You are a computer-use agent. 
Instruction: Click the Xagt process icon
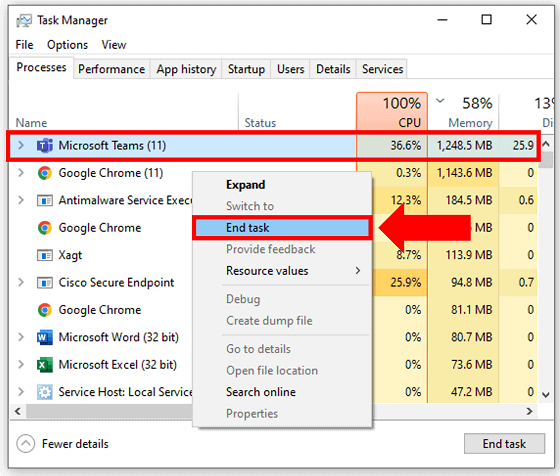[x=45, y=255]
